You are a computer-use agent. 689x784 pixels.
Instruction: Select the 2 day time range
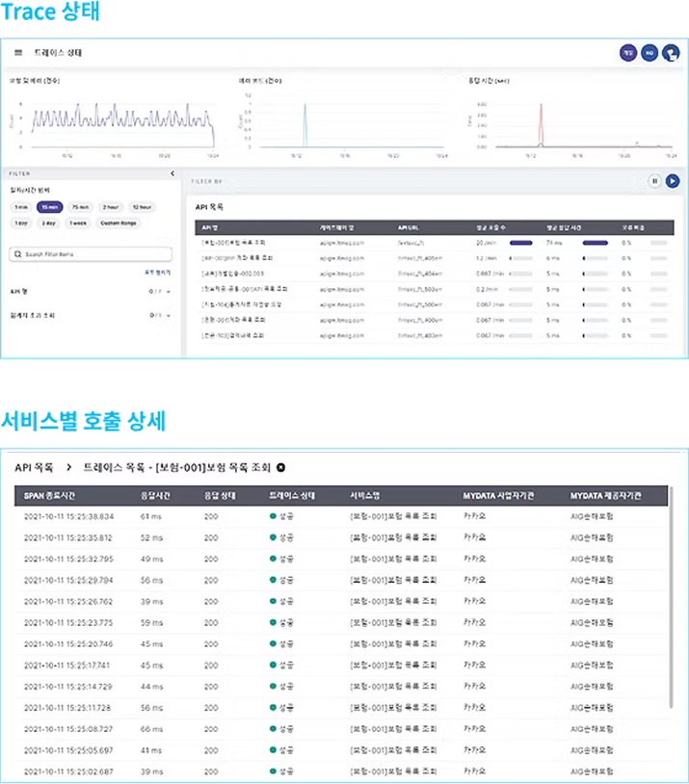click(x=48, y=223)
